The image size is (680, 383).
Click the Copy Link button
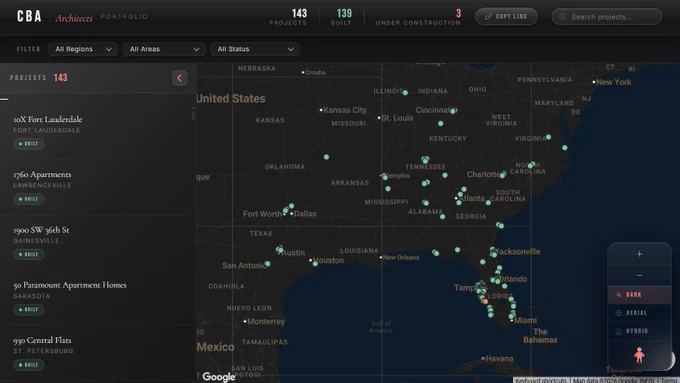tap(506, 16)
